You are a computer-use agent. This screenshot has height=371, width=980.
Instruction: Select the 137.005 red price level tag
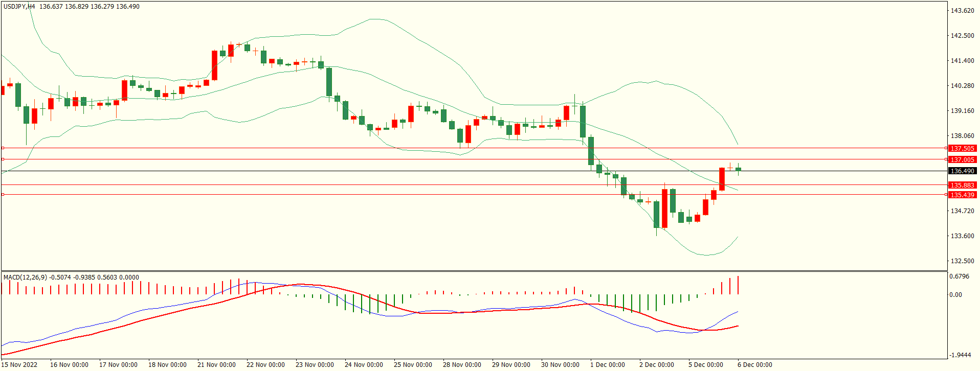[x=962, y=159]
